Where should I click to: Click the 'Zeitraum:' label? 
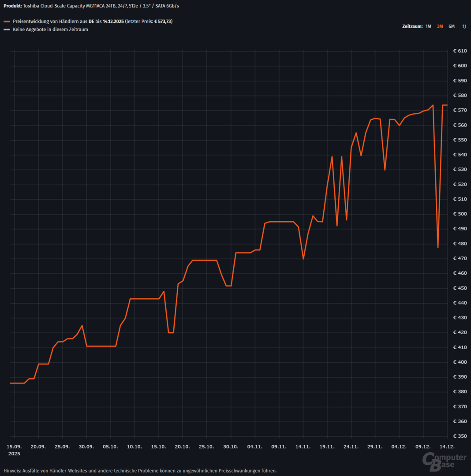point(412,26)
